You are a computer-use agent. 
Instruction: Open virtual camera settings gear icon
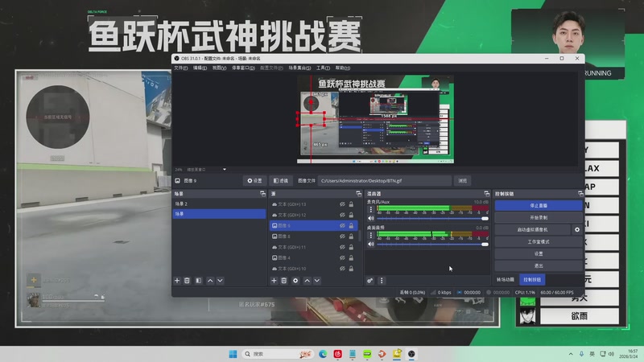point(577,230)
